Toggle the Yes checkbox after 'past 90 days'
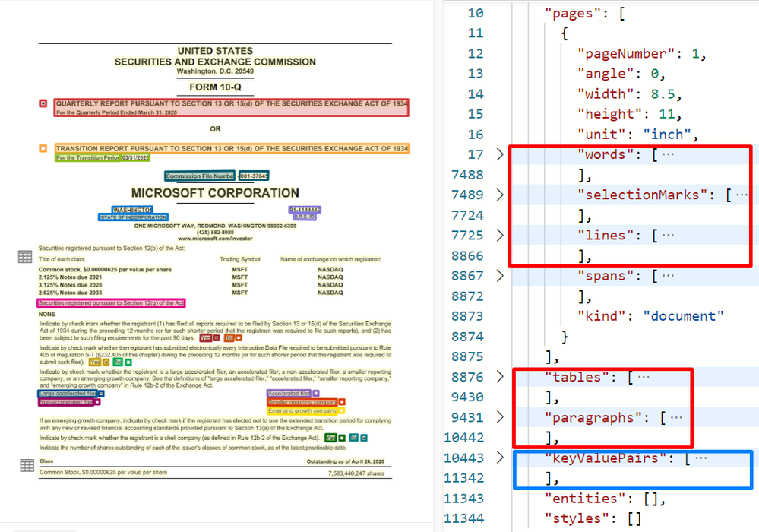 point(217,338)
